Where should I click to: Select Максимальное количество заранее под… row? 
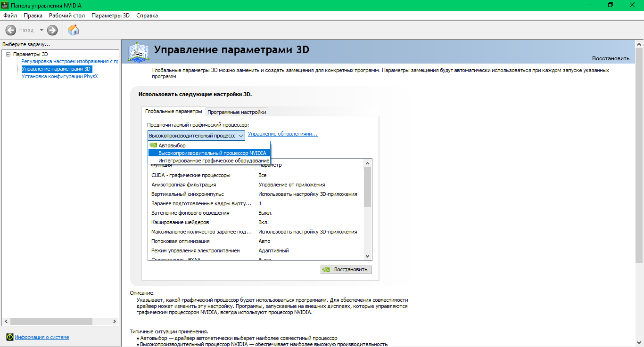256,232
